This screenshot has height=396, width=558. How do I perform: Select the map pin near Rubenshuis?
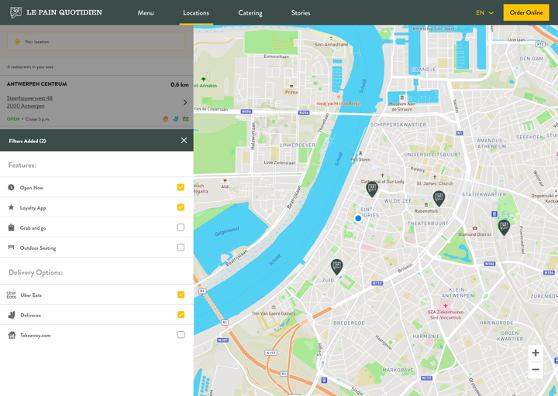[x=439, y=198]
